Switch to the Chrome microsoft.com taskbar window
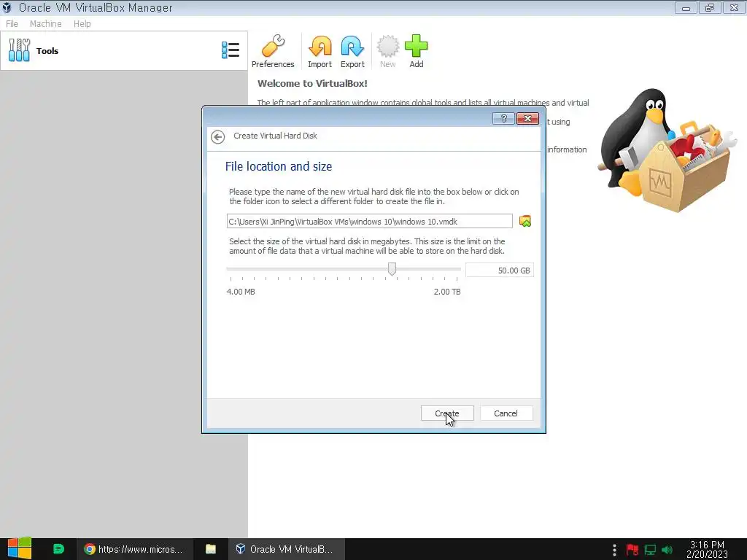747x560 pixels. [134, 549]
